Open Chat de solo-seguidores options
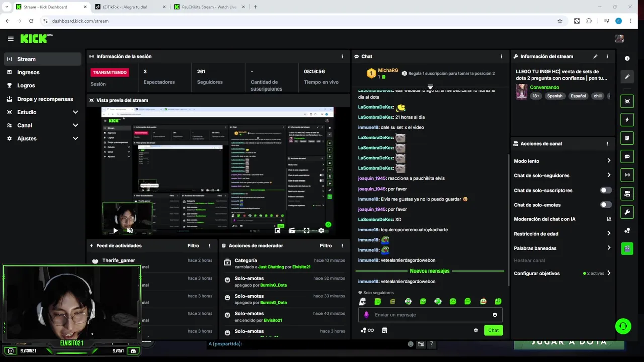Viewport: 644px width, 362px height. click(562, 175)
